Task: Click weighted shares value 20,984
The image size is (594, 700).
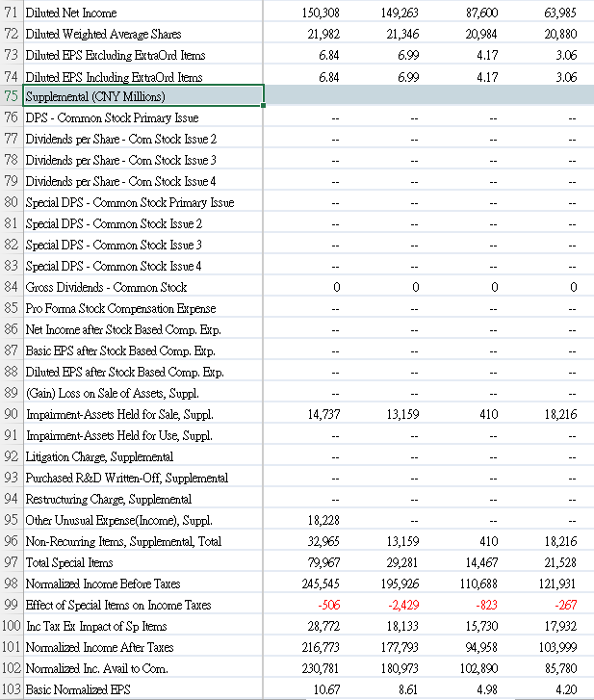Action: (481, 34)
